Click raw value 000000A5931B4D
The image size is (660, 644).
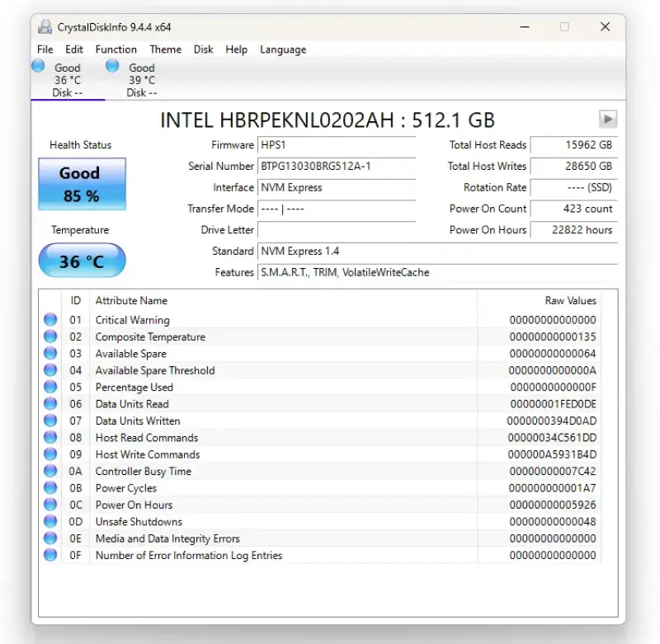(x=552, y=454)
